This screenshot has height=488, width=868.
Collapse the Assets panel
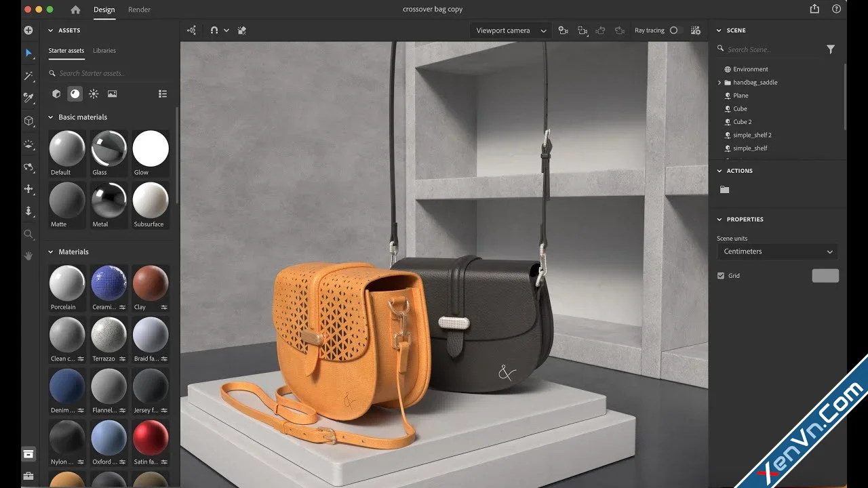(50, 30)
